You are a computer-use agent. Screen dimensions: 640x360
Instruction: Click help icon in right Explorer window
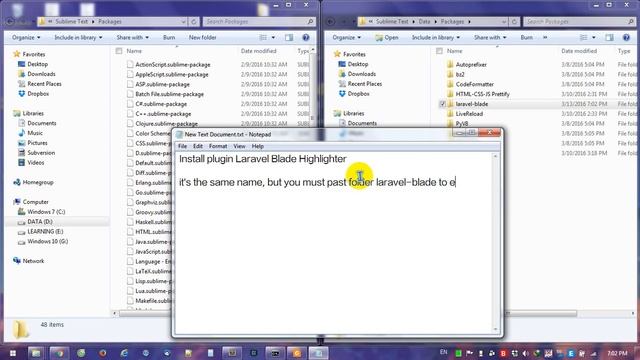tap(626, 38)
